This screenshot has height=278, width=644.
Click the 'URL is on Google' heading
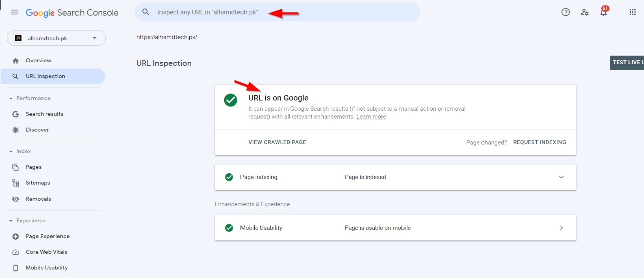pyautogui.click(x=278, y=98)
